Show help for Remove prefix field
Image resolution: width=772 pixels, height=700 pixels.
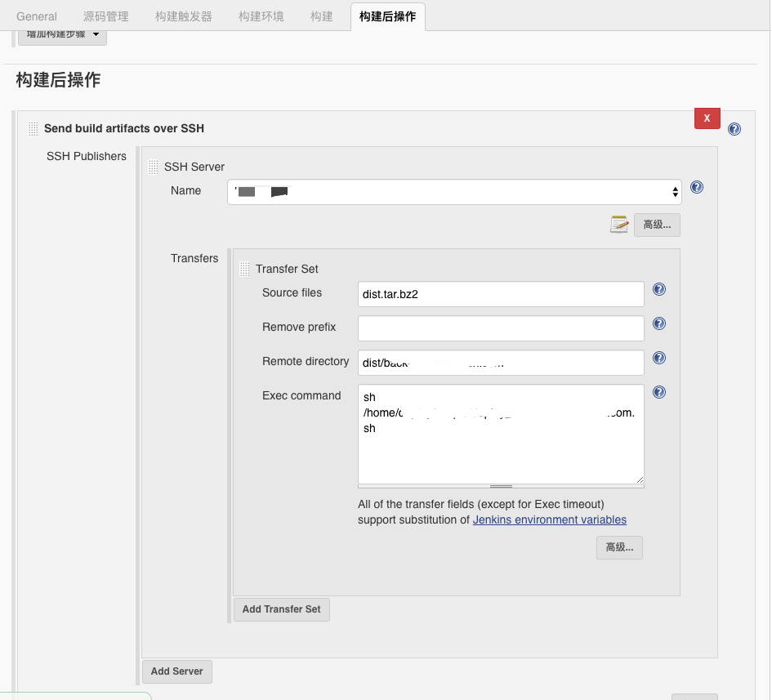[659, 323]
